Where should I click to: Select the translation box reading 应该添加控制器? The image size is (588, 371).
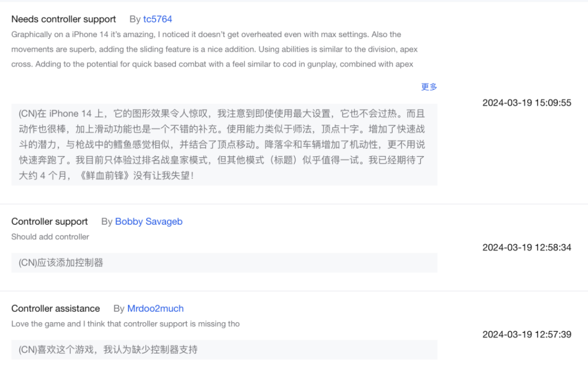point(224,263)
